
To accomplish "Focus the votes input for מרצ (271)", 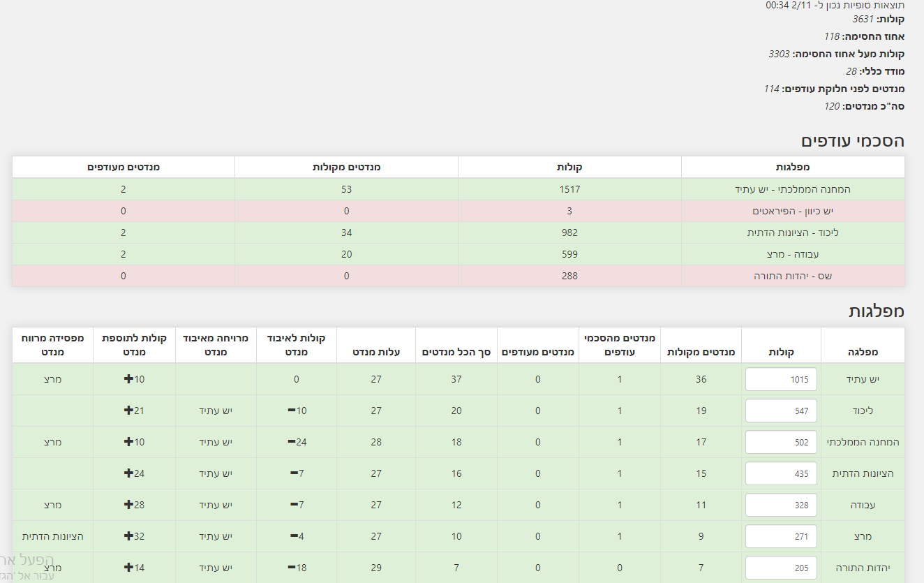I will (x=781, y=536).
